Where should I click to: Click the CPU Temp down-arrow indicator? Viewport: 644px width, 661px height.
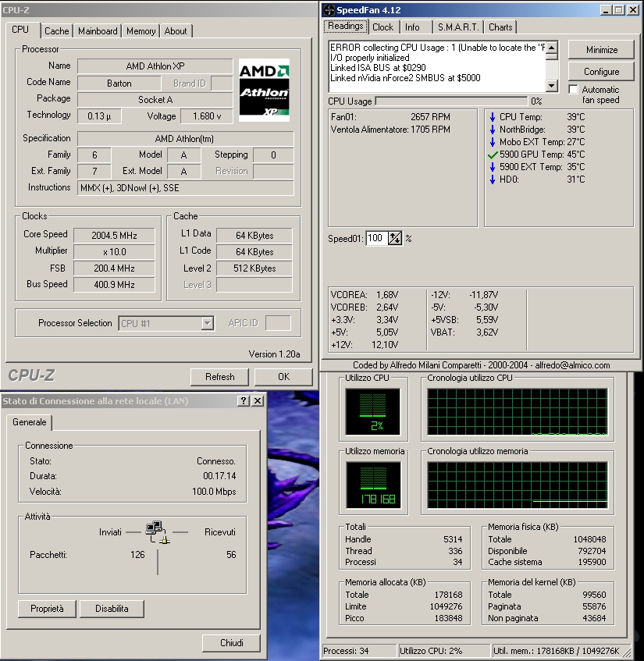pyautogui.click(x=493, y=117)
